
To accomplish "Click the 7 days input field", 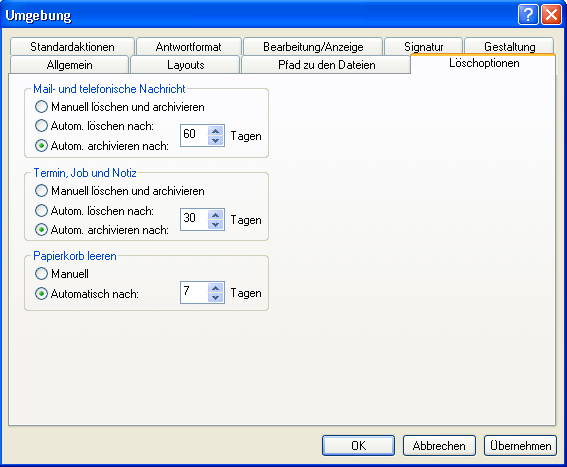I will pyautogui.click(x=194, y=293).
